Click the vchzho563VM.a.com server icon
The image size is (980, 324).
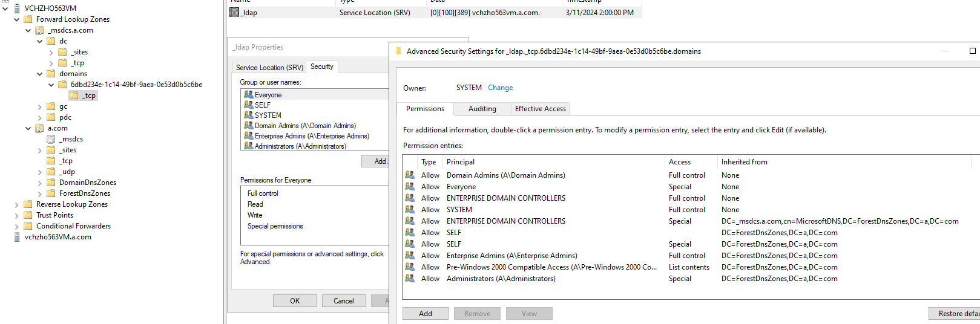(17, 237)
